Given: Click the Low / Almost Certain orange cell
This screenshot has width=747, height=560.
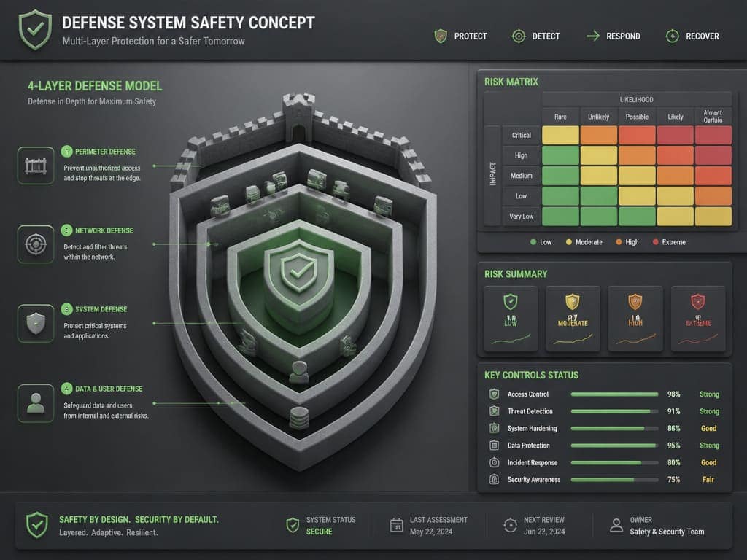Looking at the screenshot, I should [x=713, y=195].
